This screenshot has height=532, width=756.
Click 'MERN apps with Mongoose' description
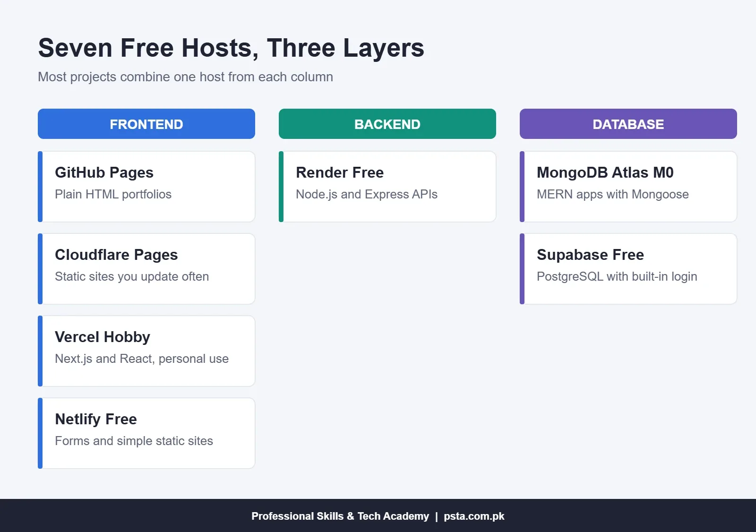pos(613,194)
